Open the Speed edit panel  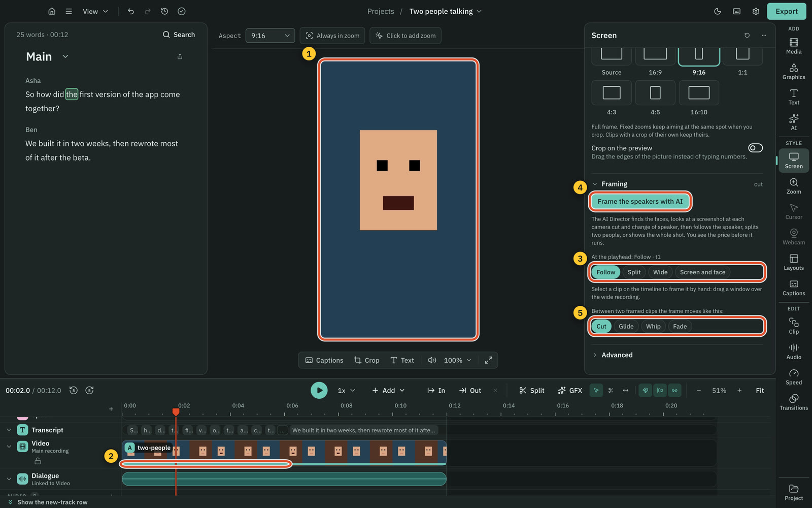[794, 376]
